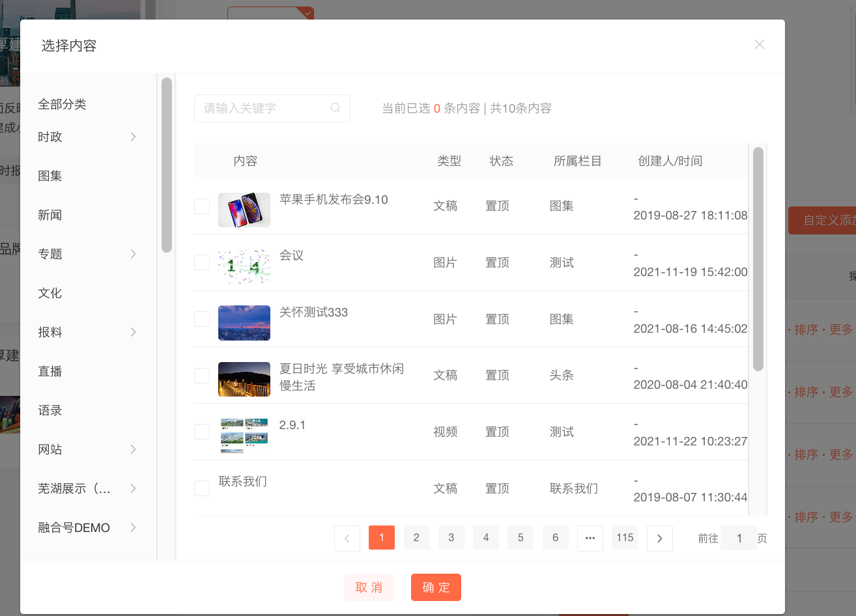
Task: Click the 夏日时光 night bridge thumbnail
Action: pos(244,380)
